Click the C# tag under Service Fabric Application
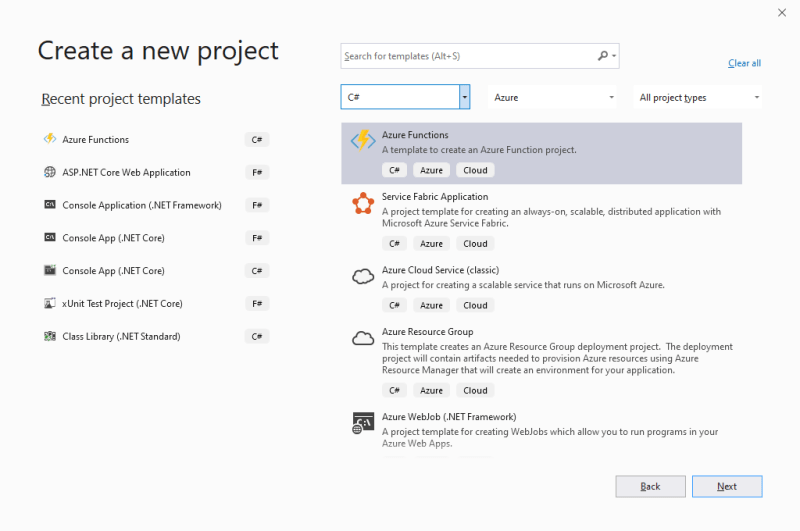This screenshot has height=531, width=800. [394, 243]
